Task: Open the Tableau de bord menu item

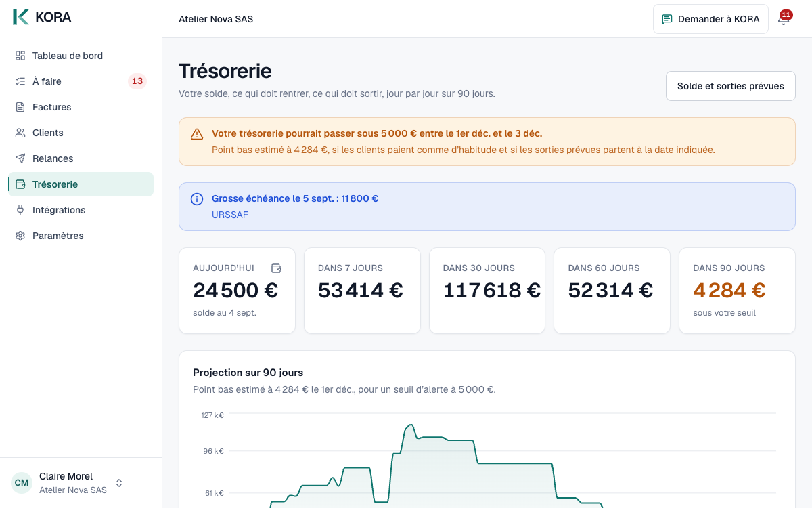Action: [x=81, y=56]
